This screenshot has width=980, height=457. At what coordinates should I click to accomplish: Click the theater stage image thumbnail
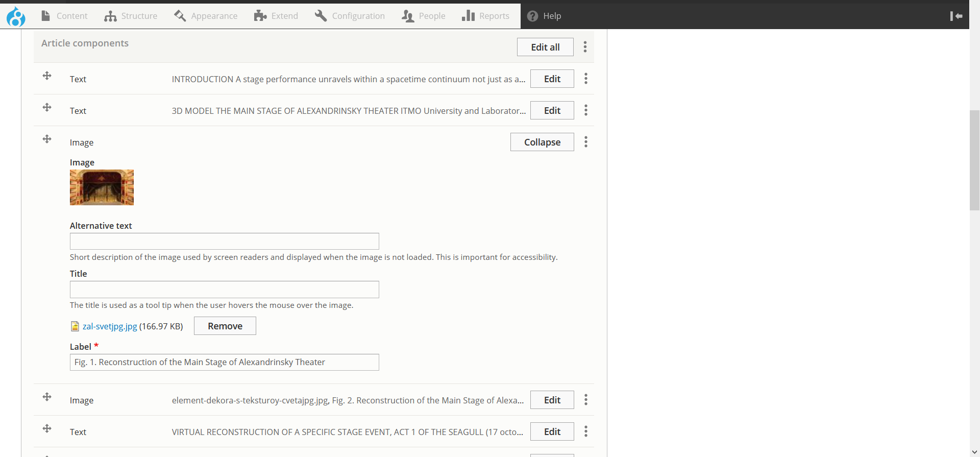102,187
